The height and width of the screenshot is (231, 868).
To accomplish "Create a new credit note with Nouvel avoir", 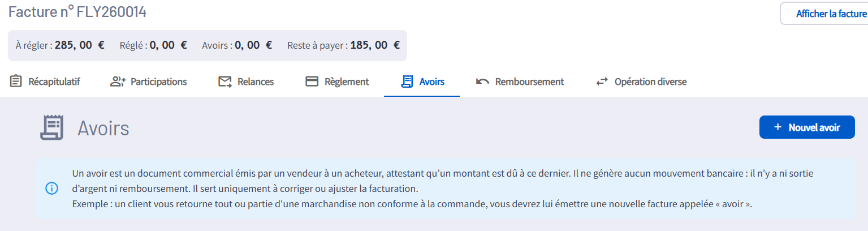I will tap(807, 127).
